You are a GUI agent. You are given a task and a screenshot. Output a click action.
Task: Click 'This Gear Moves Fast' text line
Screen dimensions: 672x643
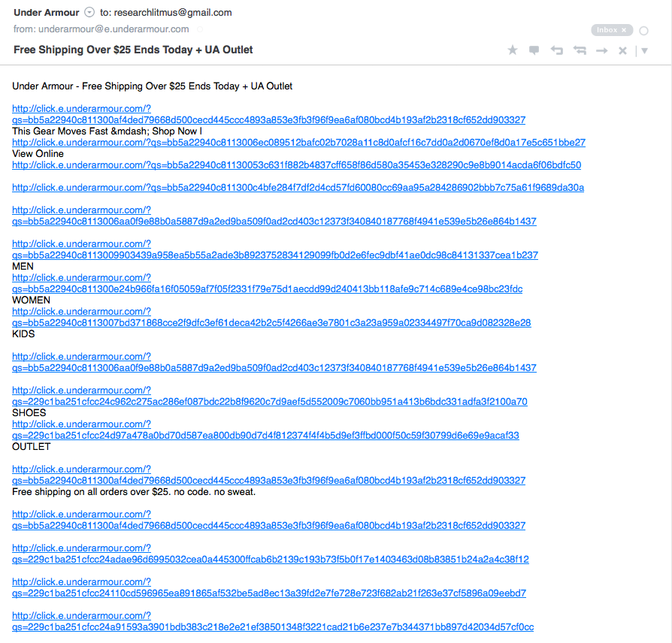point(107,131)
